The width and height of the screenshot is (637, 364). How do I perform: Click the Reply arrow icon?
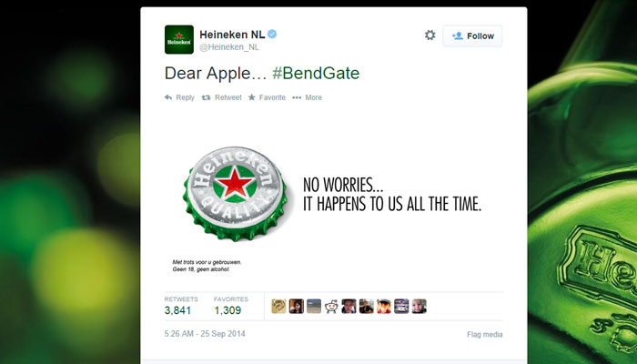(168, 97)
